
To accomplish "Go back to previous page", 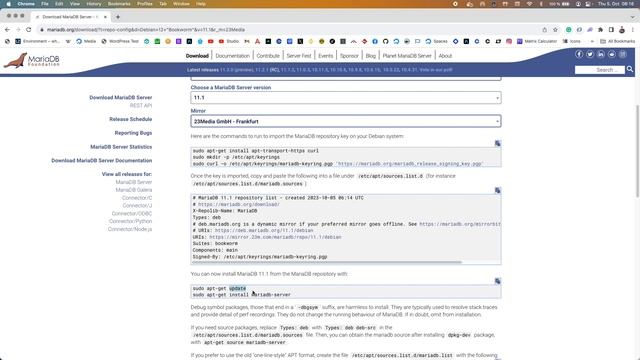I will [x=7, y=29].
